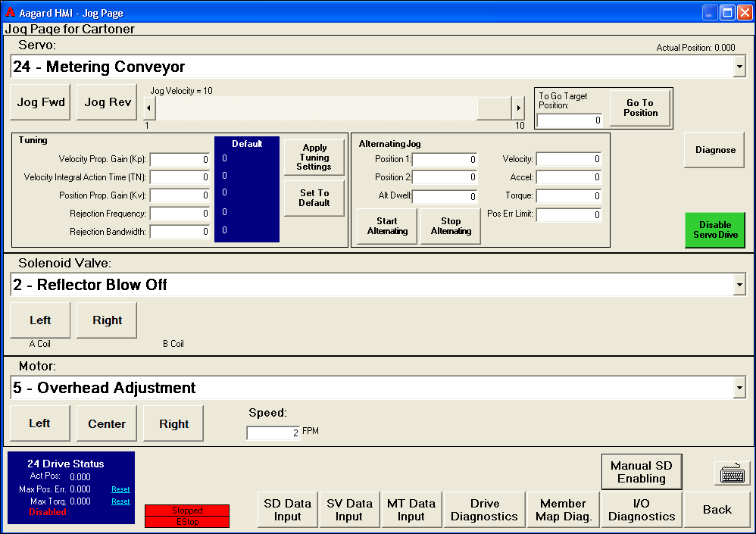Click the To Go Target Position field
The image size is (756, 534).
(570, 120)
